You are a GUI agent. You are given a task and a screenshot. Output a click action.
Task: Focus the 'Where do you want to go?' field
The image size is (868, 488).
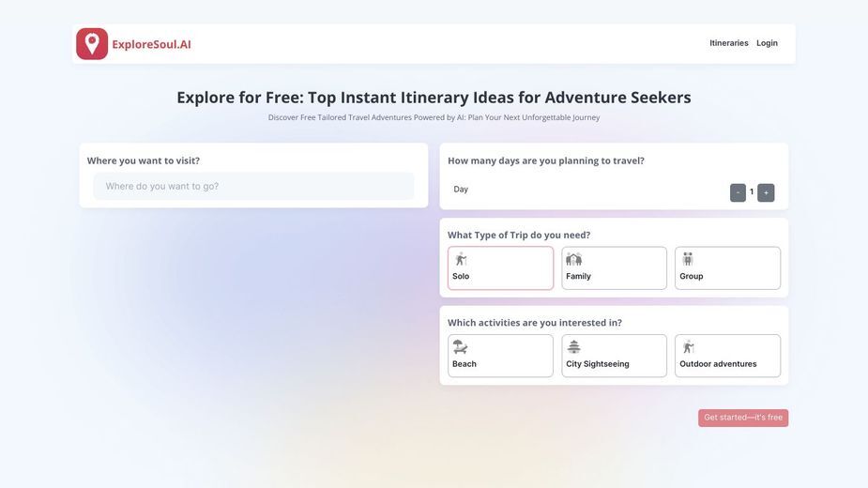253,186
